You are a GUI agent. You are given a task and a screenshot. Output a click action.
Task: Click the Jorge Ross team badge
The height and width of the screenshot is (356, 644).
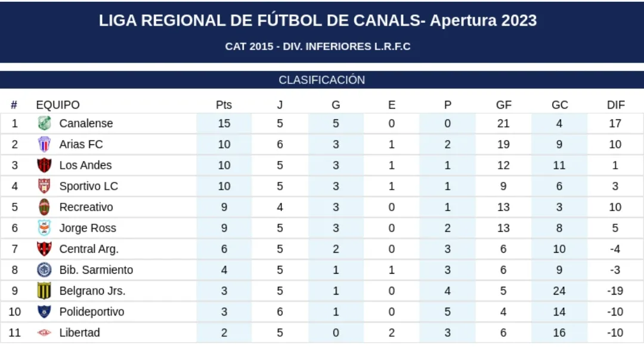point(44,228)
